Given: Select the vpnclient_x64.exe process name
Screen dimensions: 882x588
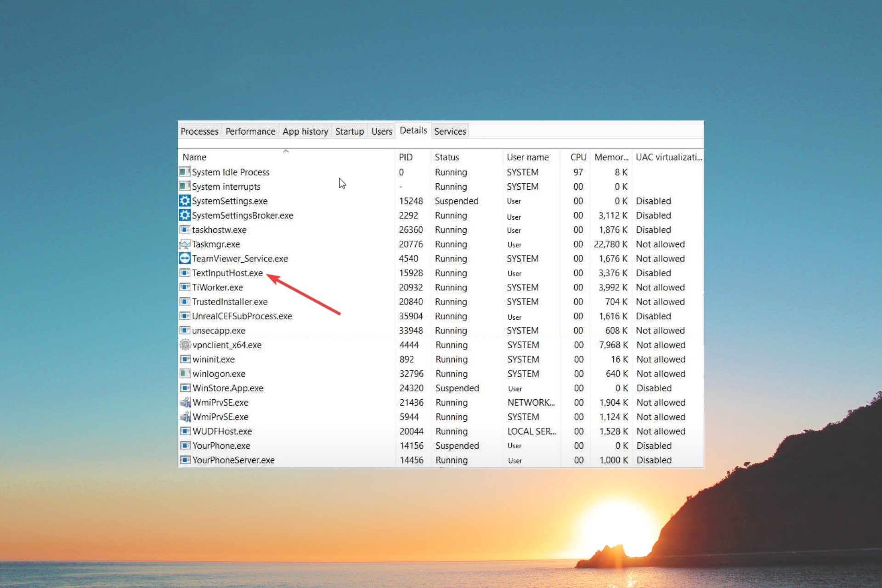Looking at the screenshot, I should pyautogui.click(x=227, y=345).
